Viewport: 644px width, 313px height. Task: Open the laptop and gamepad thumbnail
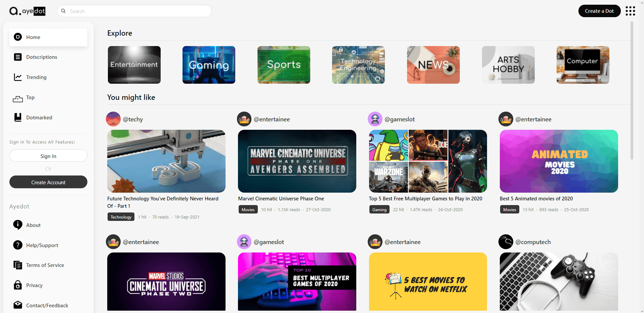tap(559, 282)
